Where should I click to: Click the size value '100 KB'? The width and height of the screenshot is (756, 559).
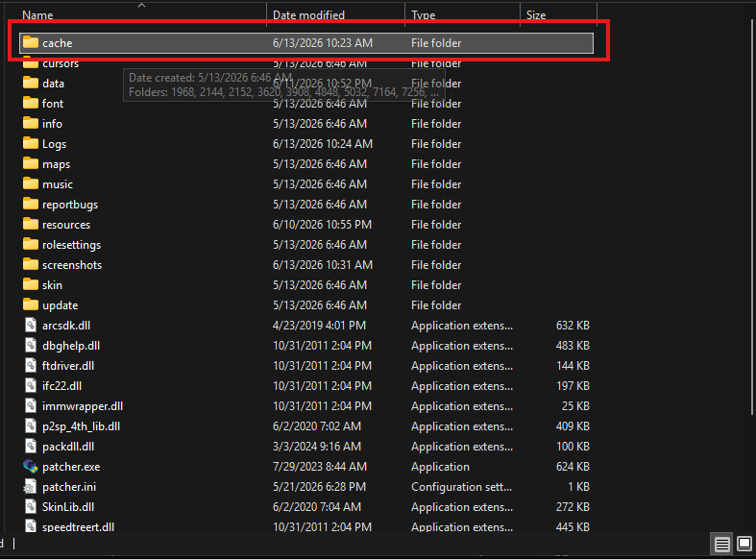pos(573,447)
